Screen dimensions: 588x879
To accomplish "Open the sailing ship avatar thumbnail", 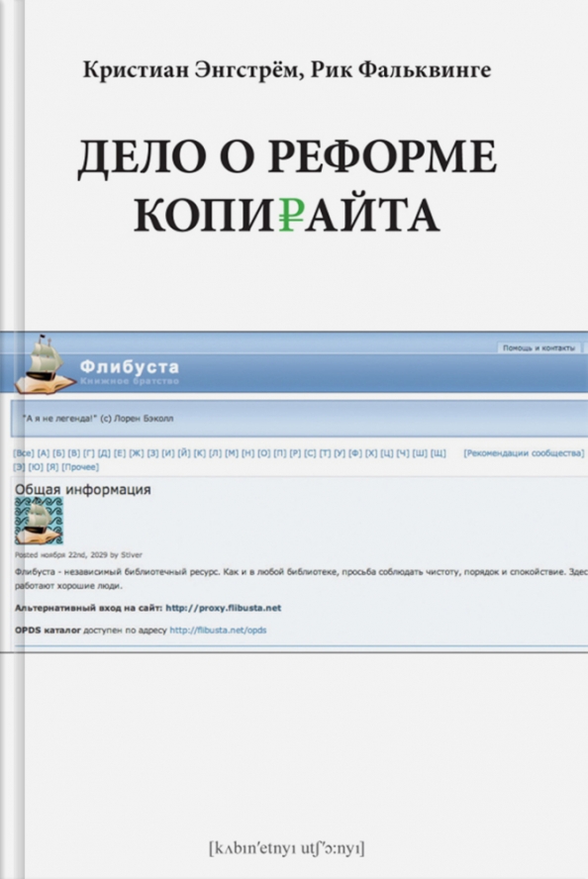I will point(39,521).
